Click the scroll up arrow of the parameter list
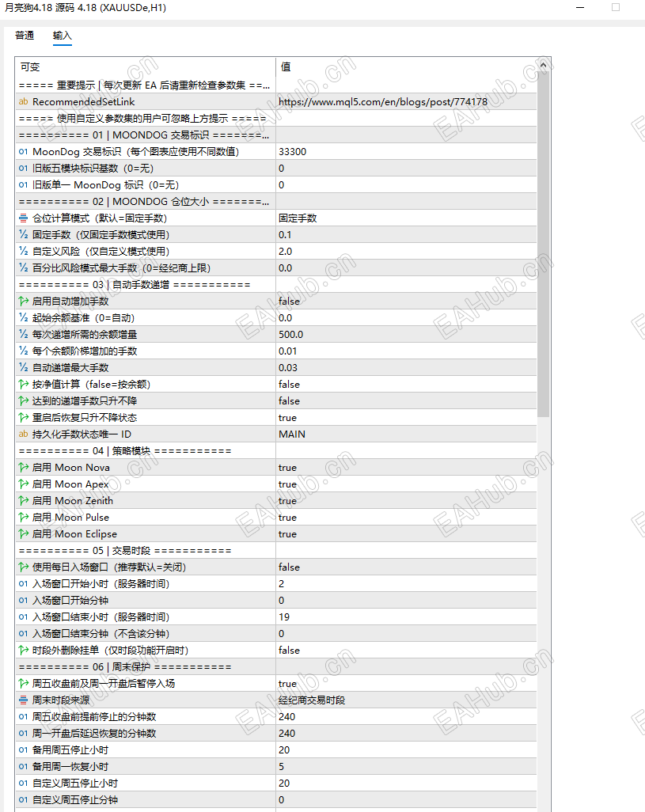Image resolution: width=645 pixels, height=812 pixels. 543,65
